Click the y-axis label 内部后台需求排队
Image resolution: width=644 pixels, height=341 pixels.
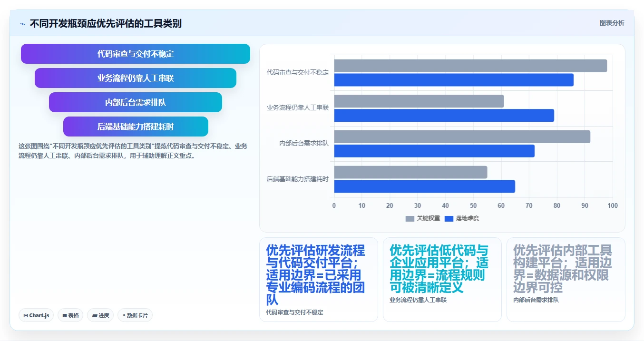click(x=304, y=144)
